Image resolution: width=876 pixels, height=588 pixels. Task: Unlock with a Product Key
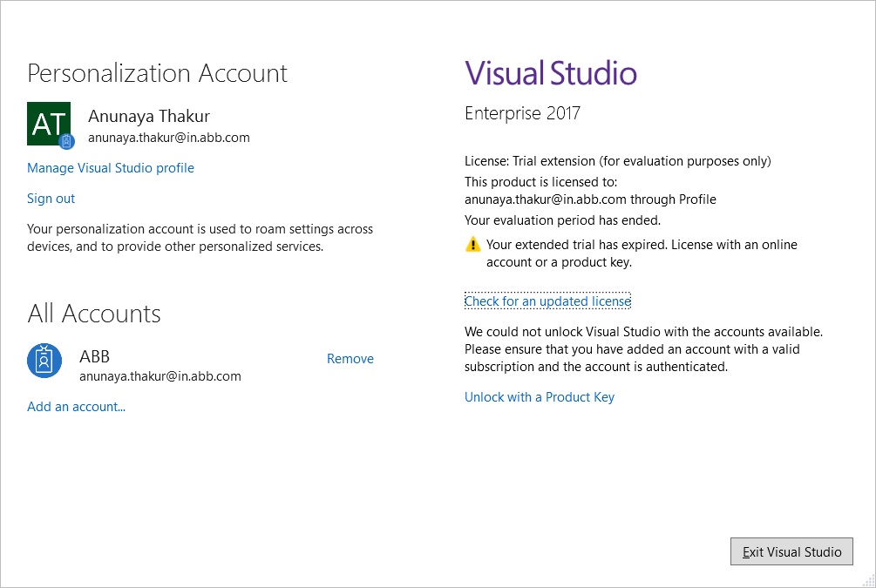(x=540, y=397)
